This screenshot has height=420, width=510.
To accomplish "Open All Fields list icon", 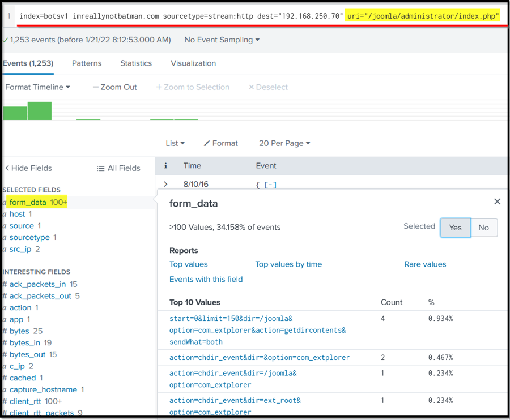I will [x=100, y=168].
